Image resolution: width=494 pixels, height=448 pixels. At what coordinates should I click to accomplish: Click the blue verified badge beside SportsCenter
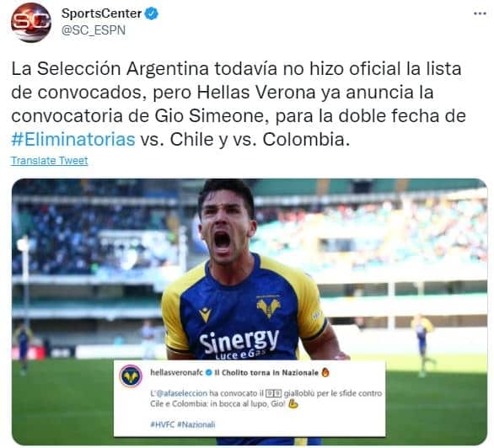point(152,13)
